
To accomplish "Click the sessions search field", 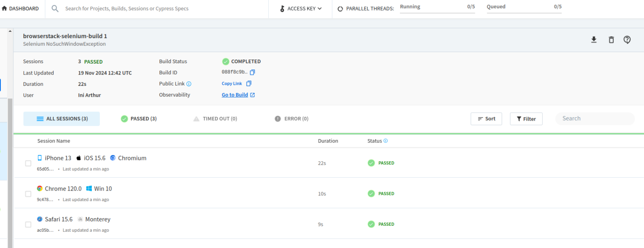I will 595,119.
